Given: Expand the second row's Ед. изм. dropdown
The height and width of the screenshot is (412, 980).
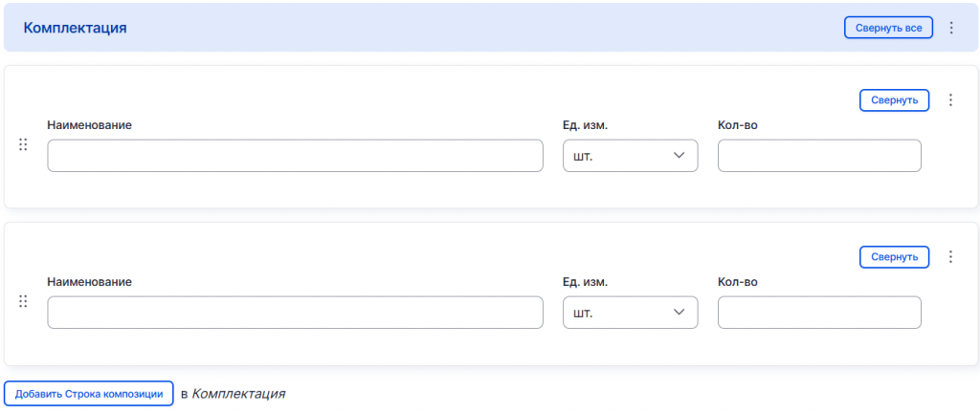Looking at the screenshot, I should click(630, 313).
